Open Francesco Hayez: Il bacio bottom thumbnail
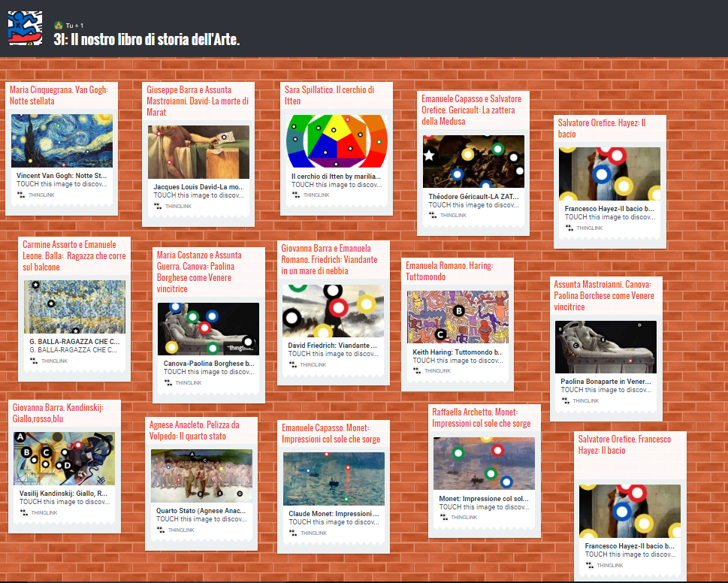 pos(630,511)
